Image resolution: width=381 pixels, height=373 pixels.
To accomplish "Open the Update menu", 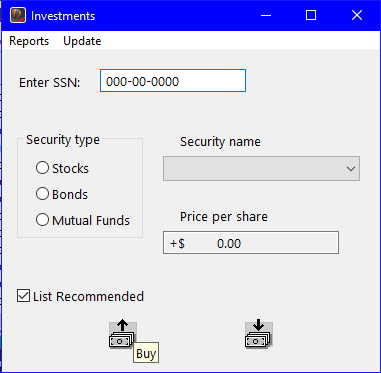I will click(82, 41).
